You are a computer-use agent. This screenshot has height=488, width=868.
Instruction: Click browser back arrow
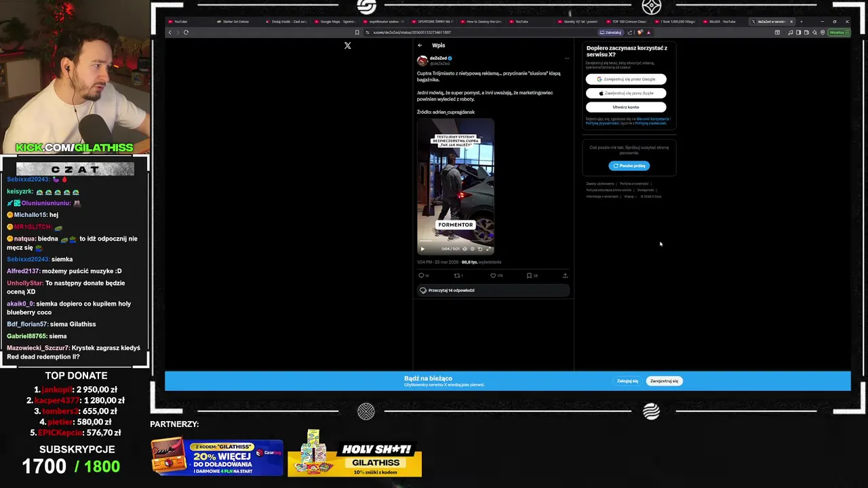tap(170, 32)
